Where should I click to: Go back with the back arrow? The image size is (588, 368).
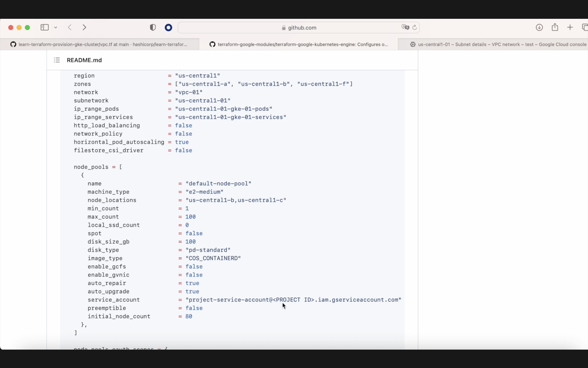70,27
